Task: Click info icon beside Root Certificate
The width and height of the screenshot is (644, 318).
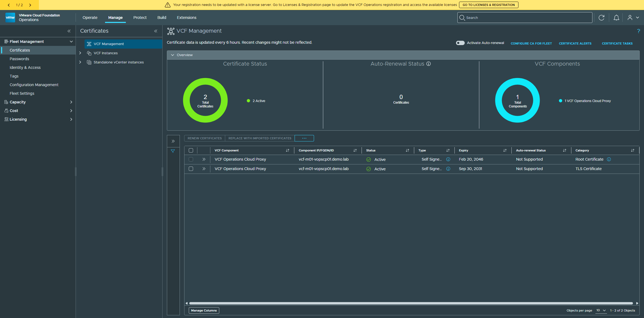Action: click(x=609, y=159)
